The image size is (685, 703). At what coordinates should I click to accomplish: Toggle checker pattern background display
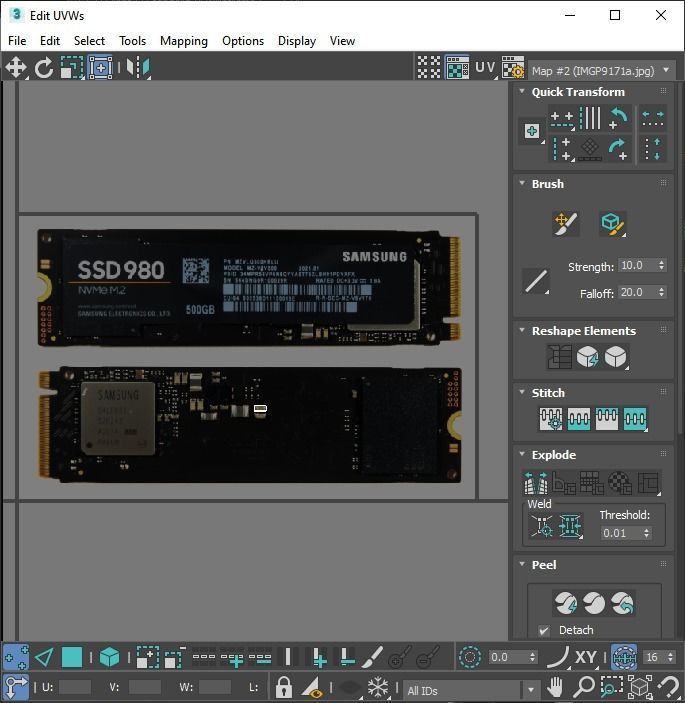coord(429,68)
